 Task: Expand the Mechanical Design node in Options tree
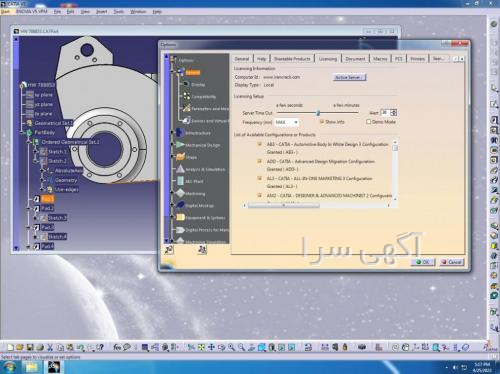172,145
